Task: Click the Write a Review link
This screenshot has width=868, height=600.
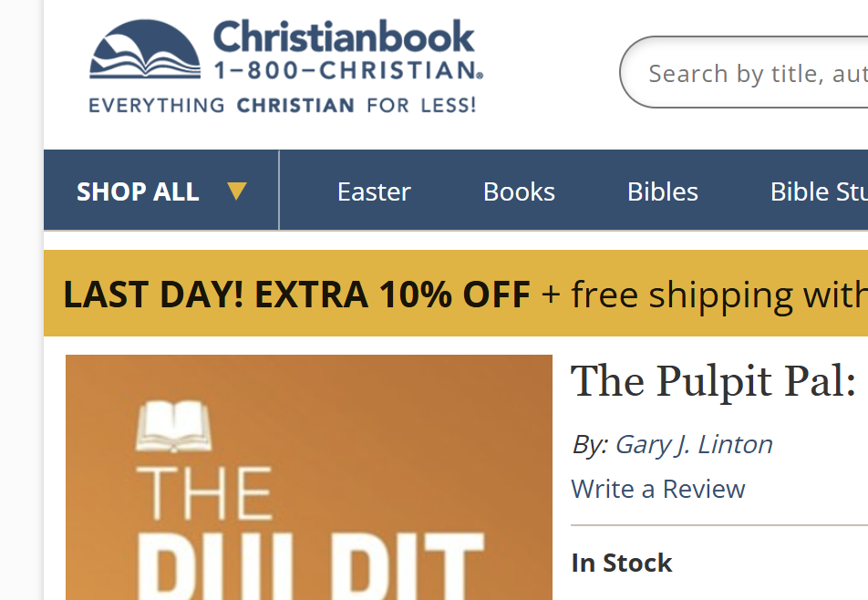Action: click(x=658, y=489)
